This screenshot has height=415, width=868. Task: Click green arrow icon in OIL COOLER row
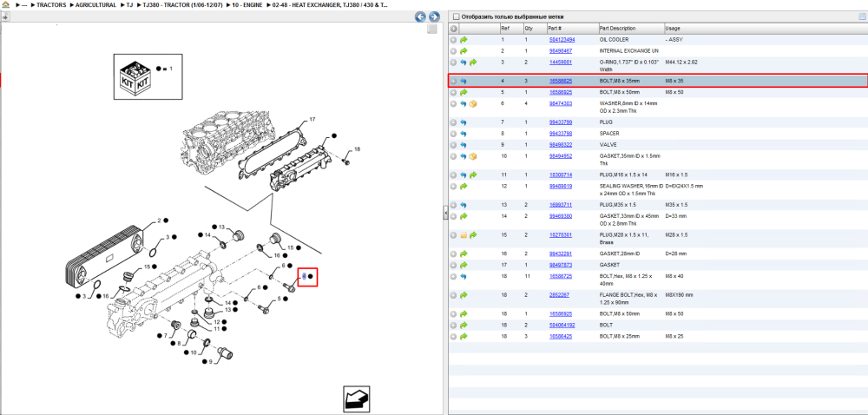[464, 40]
